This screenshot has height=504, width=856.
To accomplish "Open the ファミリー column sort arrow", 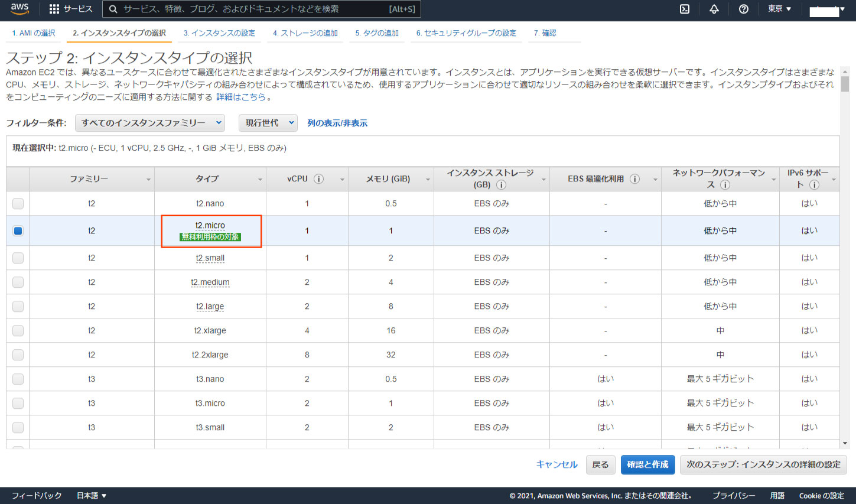I will [x=148, y=180].
